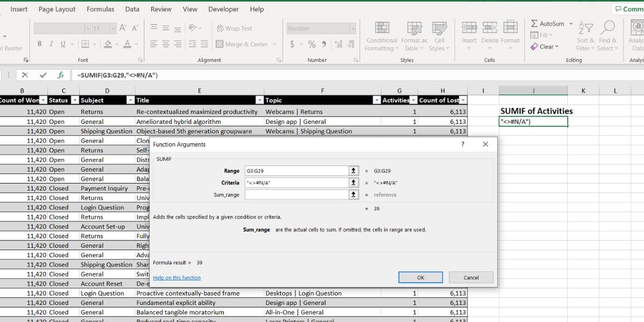Image resolution: width=644 pixels, height=322 pixels.
Task: Open the Developer tab
Action: point(223,9)
